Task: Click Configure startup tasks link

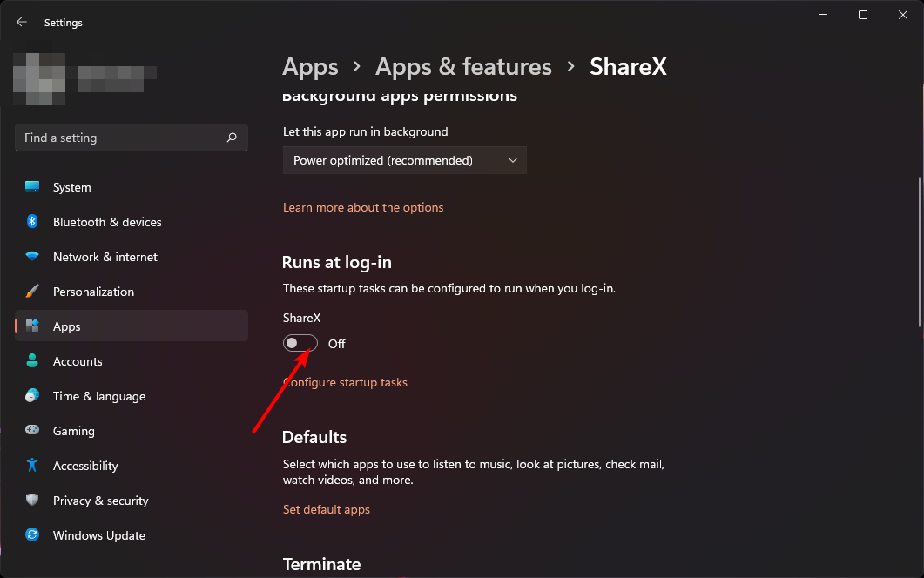Action: coord(346,382)
